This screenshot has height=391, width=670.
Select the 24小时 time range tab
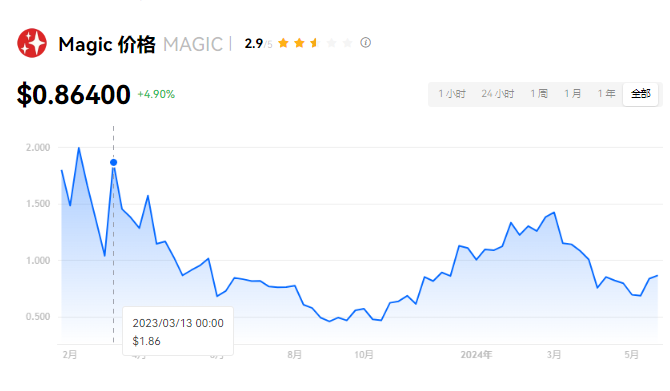pos(498,94)
